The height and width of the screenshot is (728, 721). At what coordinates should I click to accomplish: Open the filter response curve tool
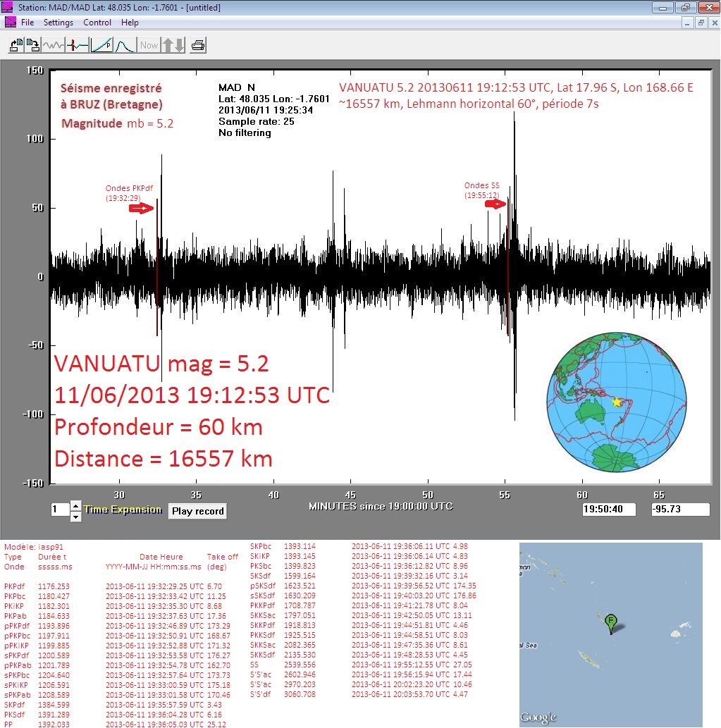pyautogui.click(x=125, y=46)
